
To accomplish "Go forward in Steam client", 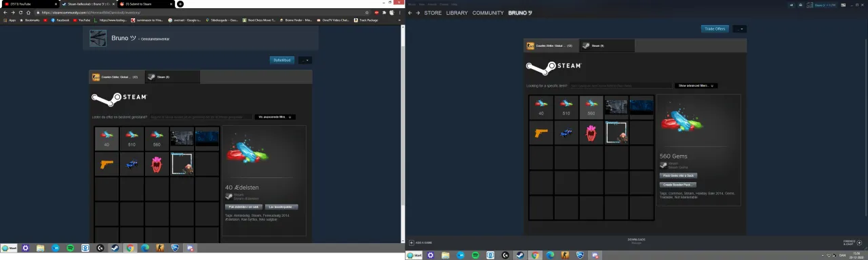I will click(418, 13).
